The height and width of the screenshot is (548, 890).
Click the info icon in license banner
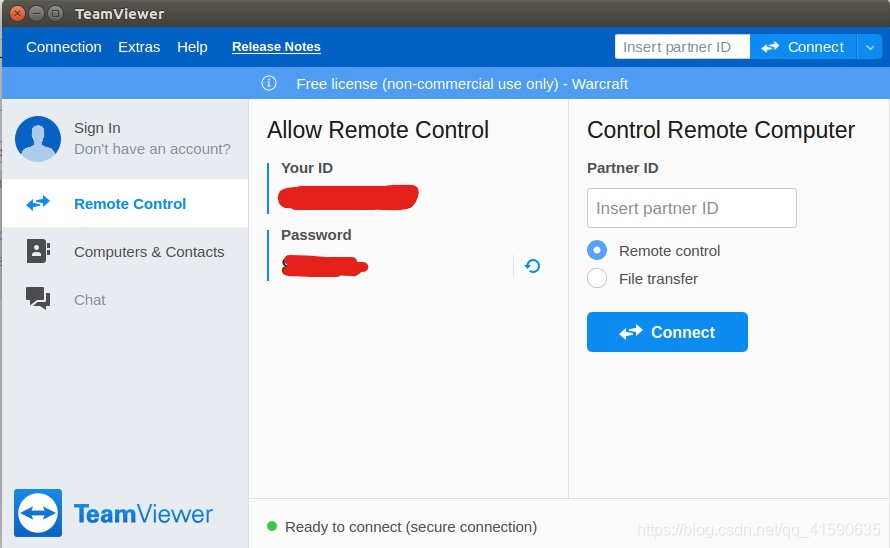coord(269,83)
